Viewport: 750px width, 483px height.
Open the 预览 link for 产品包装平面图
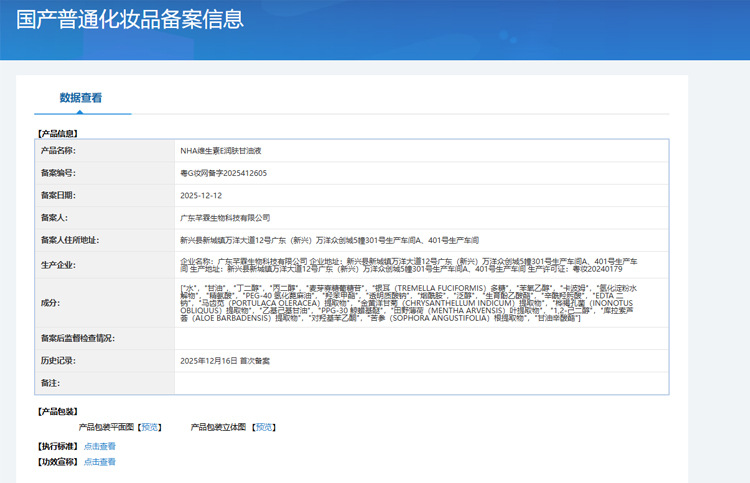150,427
